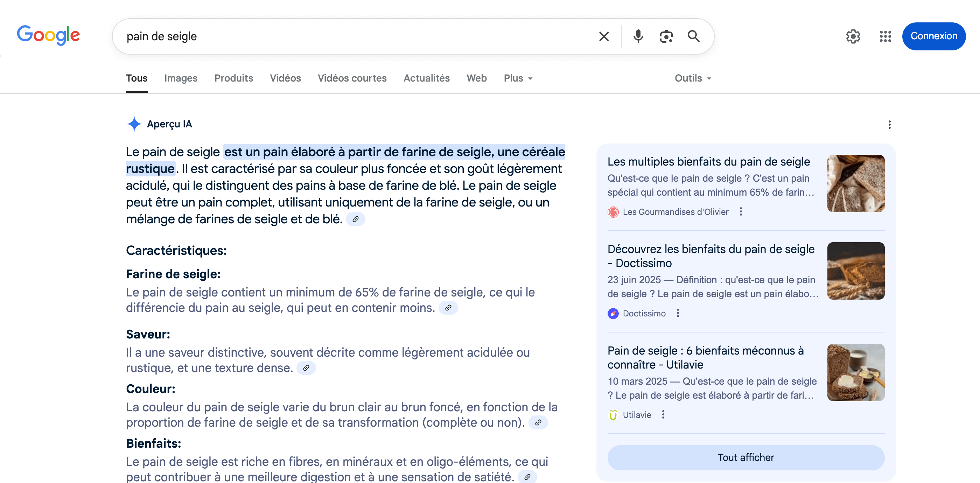
Task: Select the Tous tab
Action: [x=136, y=78]
